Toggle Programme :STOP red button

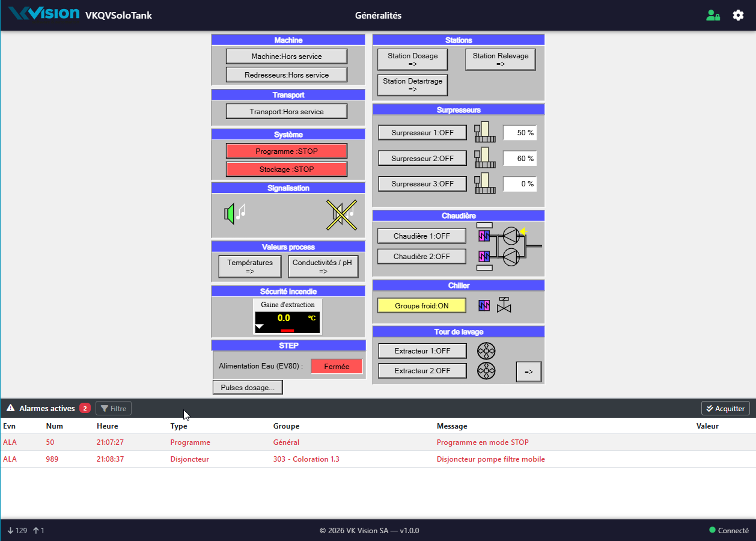point(287,151)
